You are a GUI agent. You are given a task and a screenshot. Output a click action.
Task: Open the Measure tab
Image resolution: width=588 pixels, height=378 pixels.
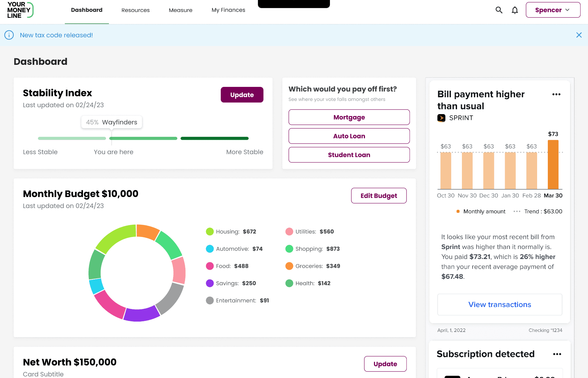tap(181, 10)
